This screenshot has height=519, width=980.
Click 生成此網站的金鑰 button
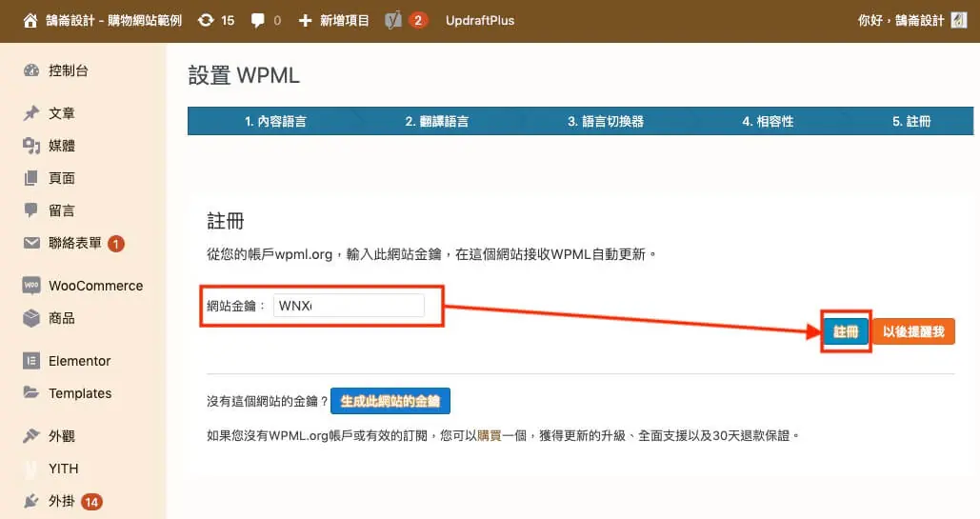[x=390, y=401]
